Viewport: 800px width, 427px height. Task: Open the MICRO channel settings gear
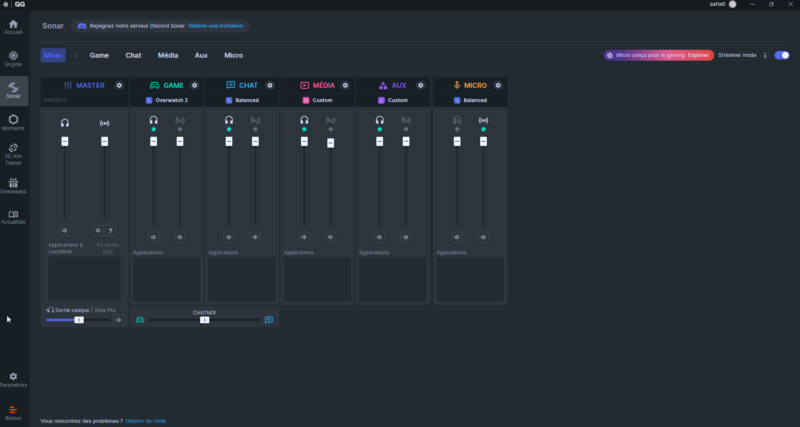497,85
